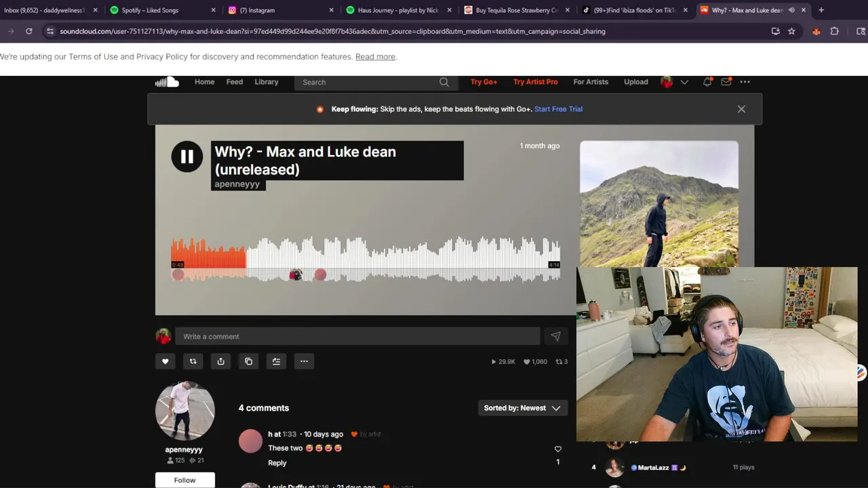Reply to the comment by h

pyautogui.click(x=277, y=463)
